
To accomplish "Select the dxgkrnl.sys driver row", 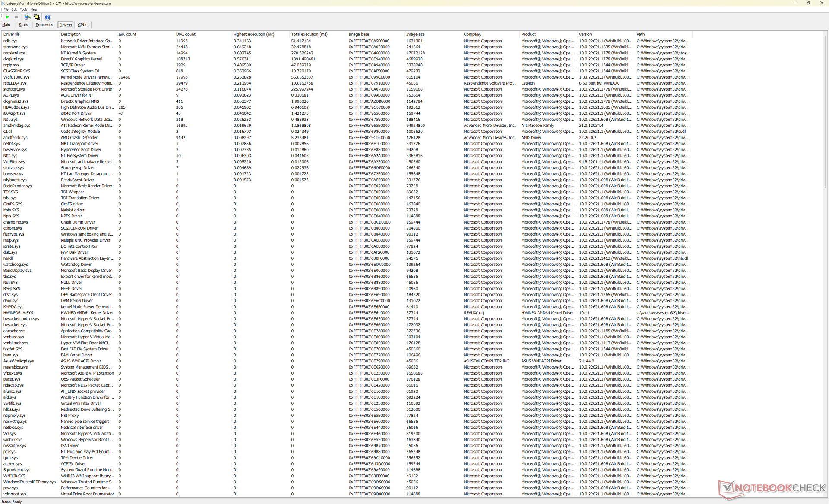I will [14, 59].
